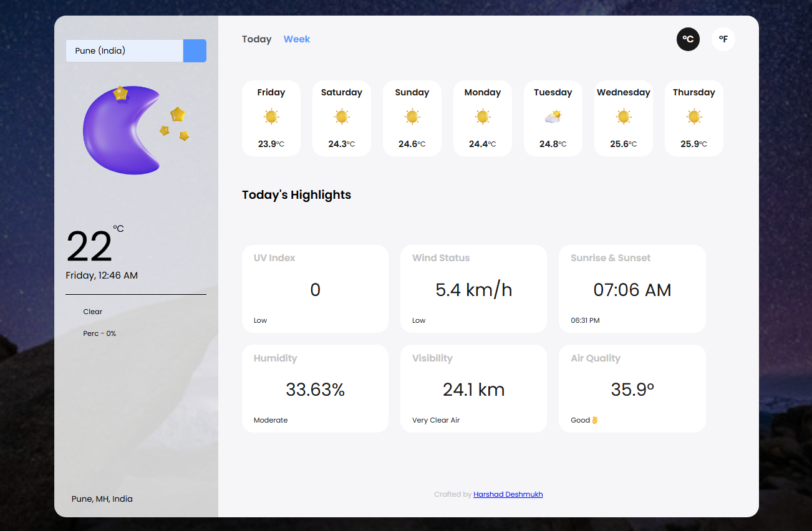Click the Sunrise & Sunset card
The width and height of the screenshot is (812, 531).
632,289
